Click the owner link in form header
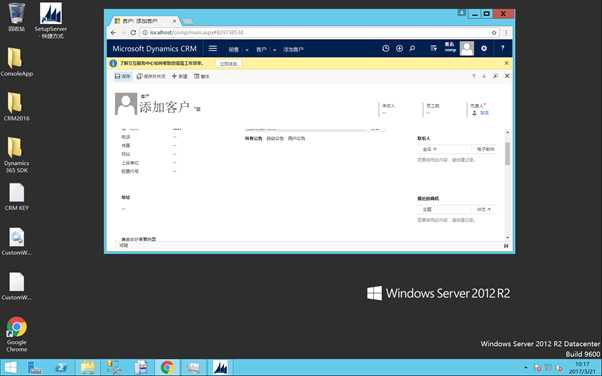Screen dimensions: 602x376 (484, 113)
